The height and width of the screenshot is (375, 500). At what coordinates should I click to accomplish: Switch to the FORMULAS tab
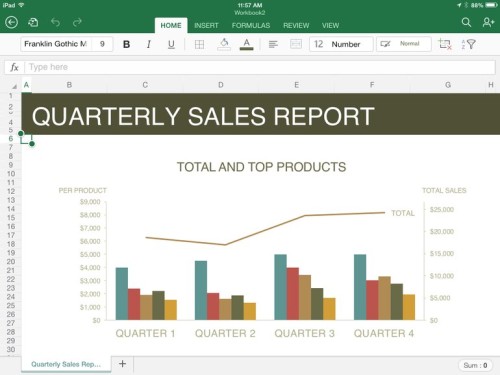pyautogui.click(x=251, y=26)
